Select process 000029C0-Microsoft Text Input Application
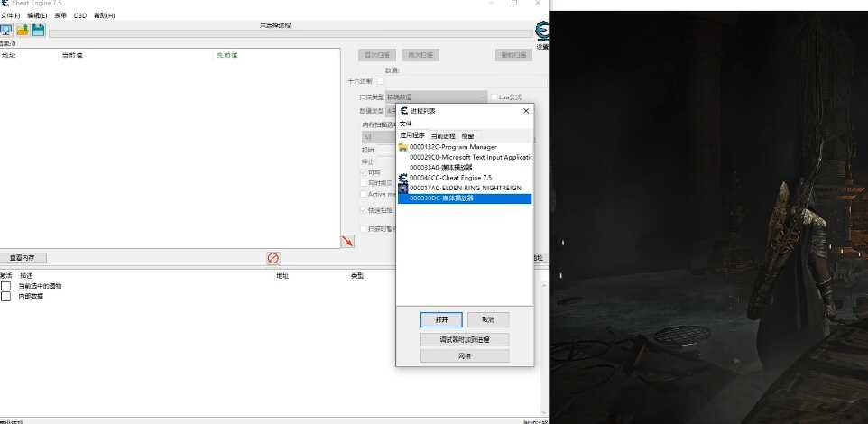 pyautogui.click(x=470, y=157)
